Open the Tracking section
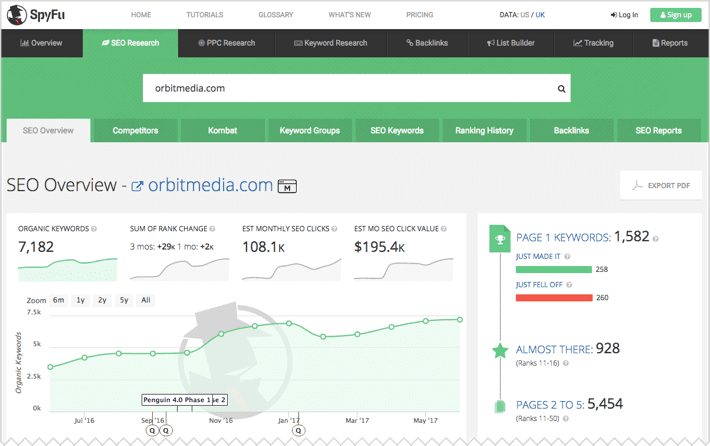The width and height of the screenshot is (710, 446). [x=593, y=43]
